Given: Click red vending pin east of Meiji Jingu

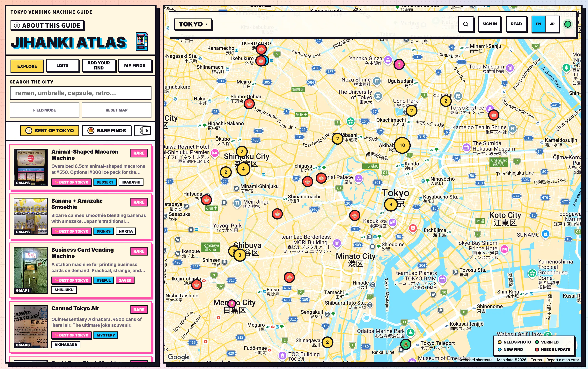Looking at the screenshot, I should 277,214.
